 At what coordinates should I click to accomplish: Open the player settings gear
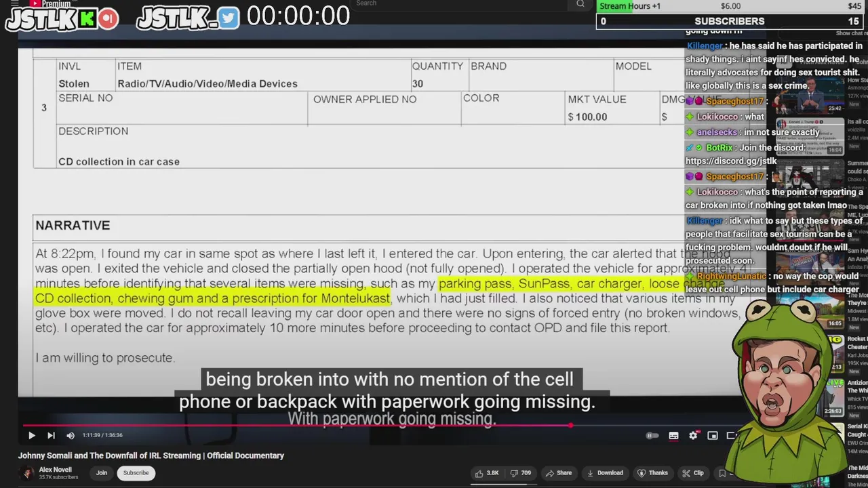[693, 436]
